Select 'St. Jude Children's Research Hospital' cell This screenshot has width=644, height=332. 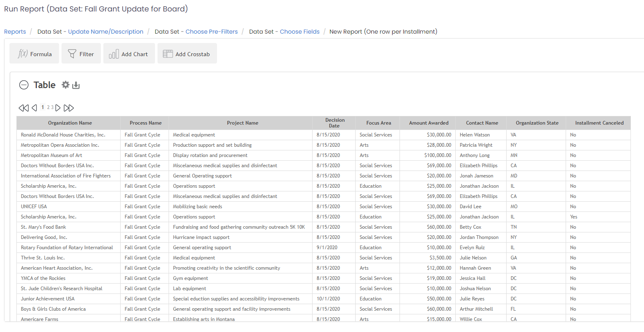click(x=69, y=289)
